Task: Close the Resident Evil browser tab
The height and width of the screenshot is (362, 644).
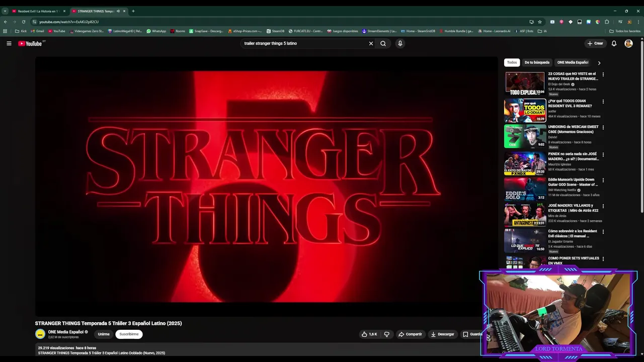Action: pyautogui.click(x=64, y=11)
